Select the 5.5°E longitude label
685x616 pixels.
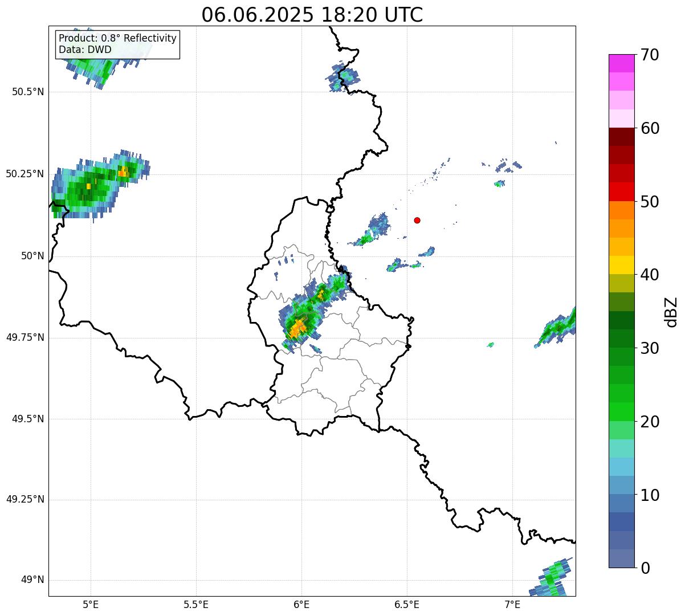coord(196,604)
